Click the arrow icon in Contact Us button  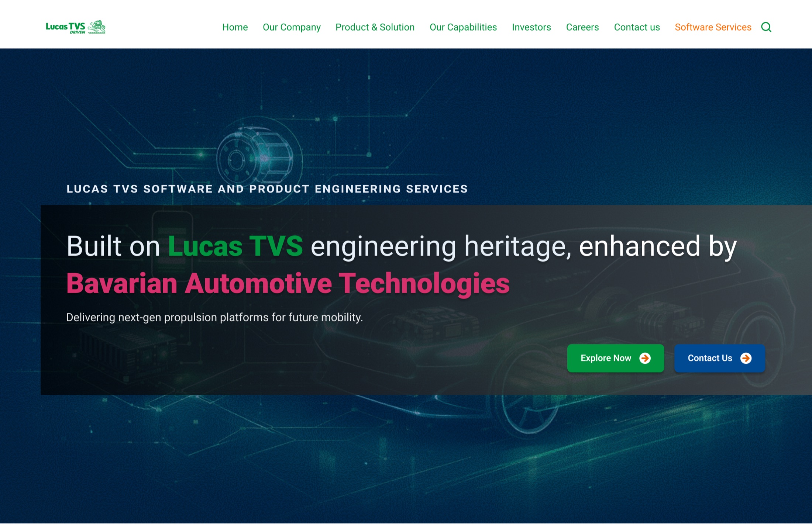[746, 358]
